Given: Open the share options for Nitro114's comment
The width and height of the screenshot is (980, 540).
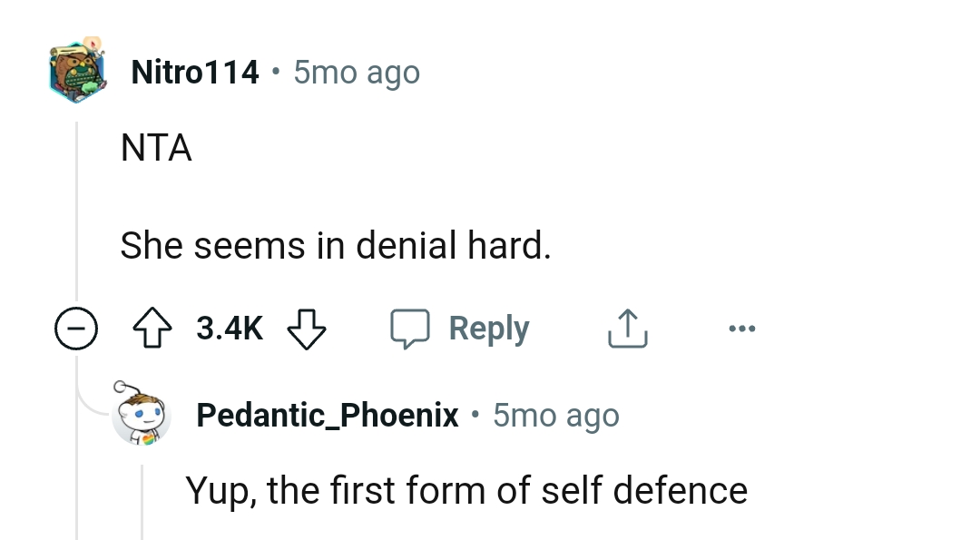Looking at the screenshot, I should point(627,328).
